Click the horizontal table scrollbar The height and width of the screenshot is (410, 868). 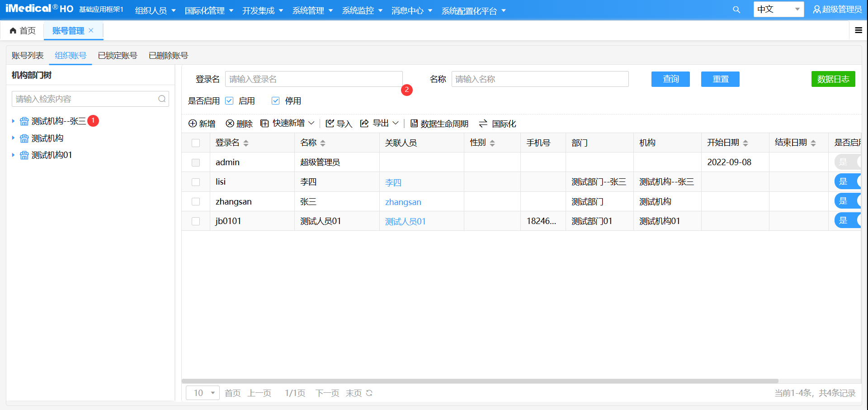point(480,381)
